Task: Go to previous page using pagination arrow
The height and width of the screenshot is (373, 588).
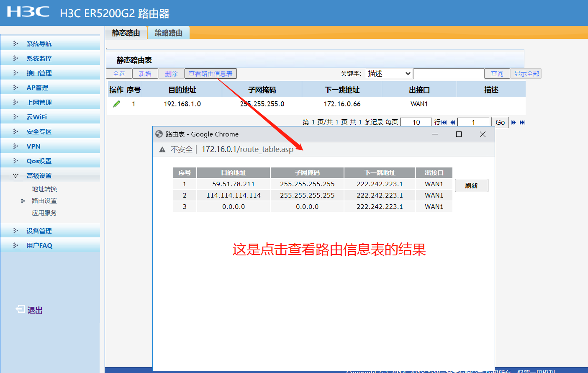Action: point(452,122)
